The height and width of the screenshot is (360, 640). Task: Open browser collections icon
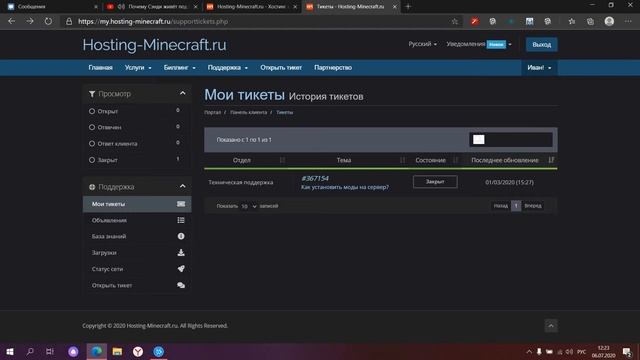[x=590, y=21]
